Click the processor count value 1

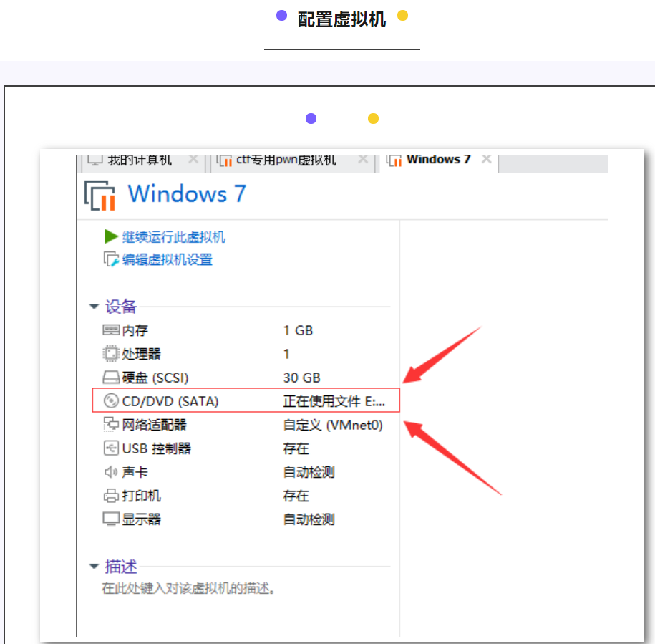coord(286,354)
